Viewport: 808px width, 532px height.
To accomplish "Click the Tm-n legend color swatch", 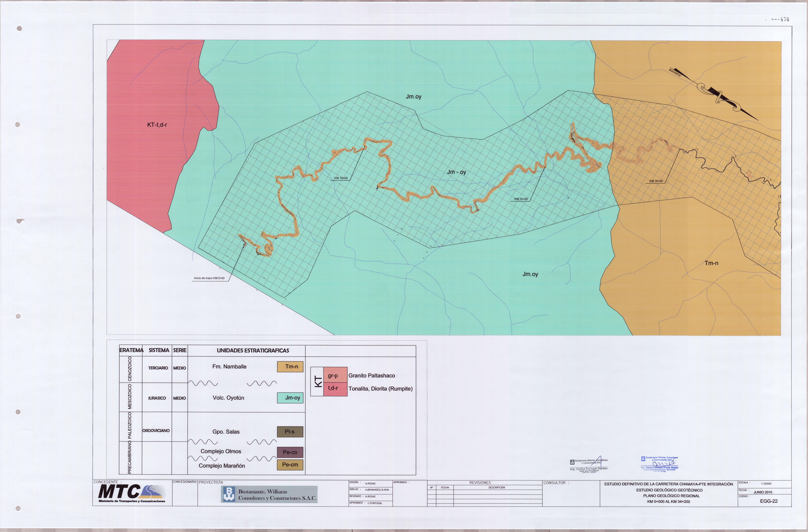I will click(290, 367).
